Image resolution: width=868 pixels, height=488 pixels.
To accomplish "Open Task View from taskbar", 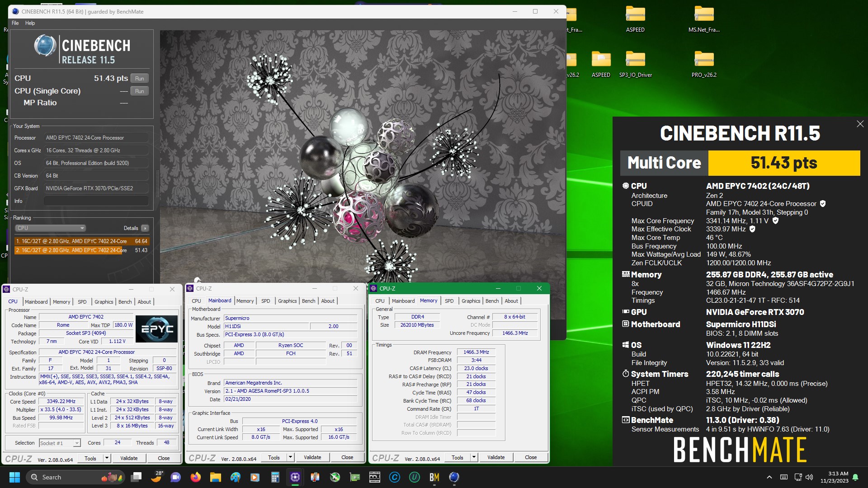I will 136,477.
